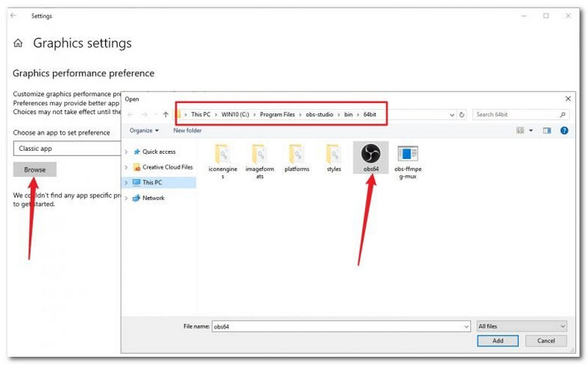Click the back navigation arrow in Open dialog
Image resolution: width=588 pixels, height=365 pixels.
point(130,115)
